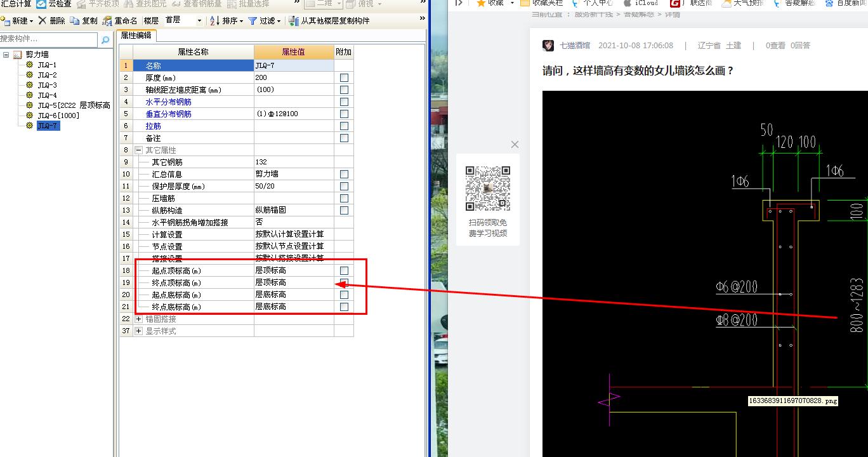Collapse the 剪力墙 tree node

(6, 55)
